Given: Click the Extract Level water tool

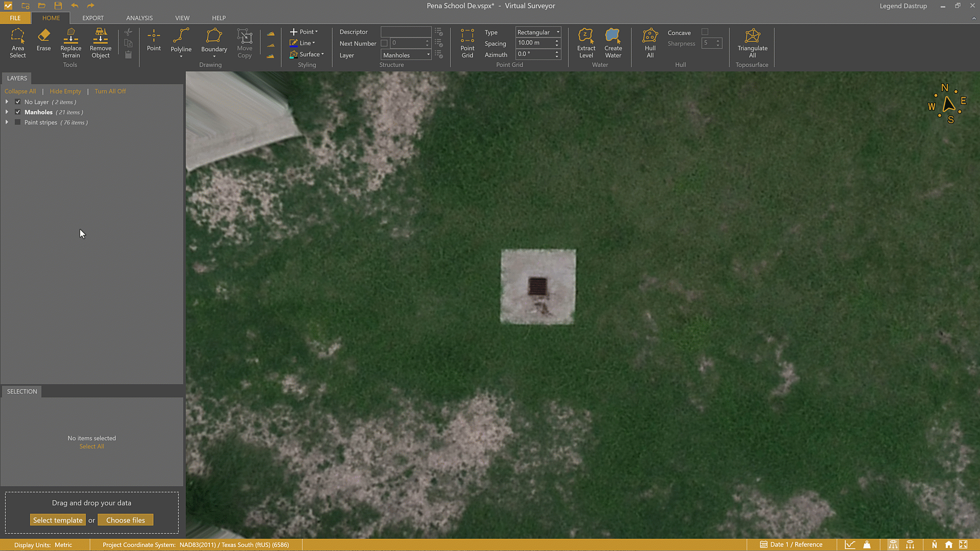Looking at the screenshot, I should pyautogui.click(x=586, y=43).
